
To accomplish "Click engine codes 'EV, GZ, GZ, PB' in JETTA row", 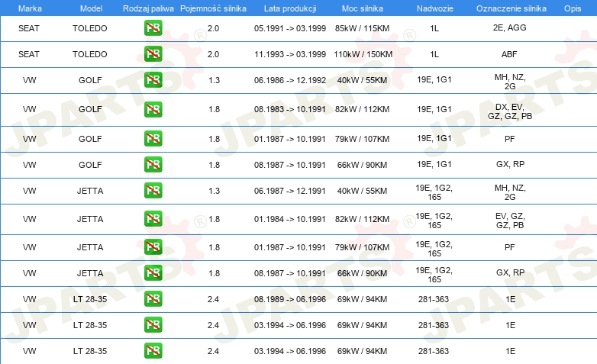I will tap(510, 221).
